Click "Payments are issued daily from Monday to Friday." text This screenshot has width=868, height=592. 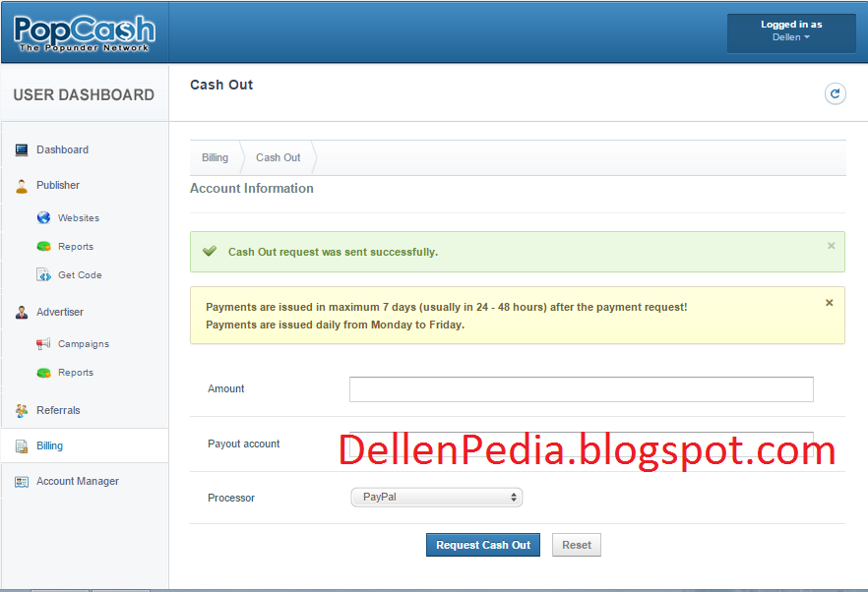[x=335, y=325]
